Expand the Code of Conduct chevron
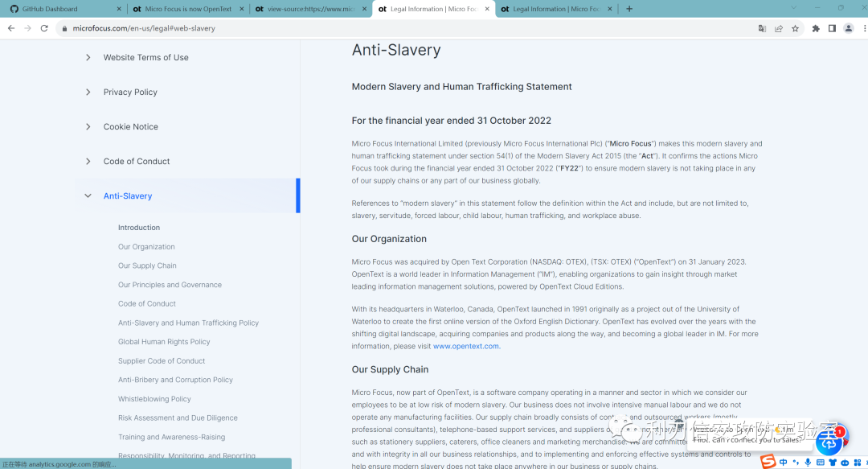The width and height of the screenshot is (868, 469). (88, 162)
